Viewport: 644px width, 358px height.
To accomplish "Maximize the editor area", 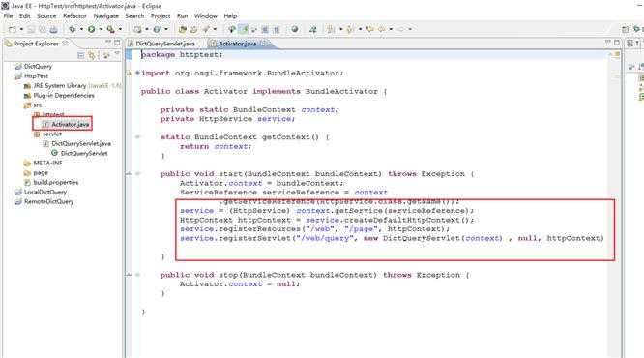I will 617,43.
